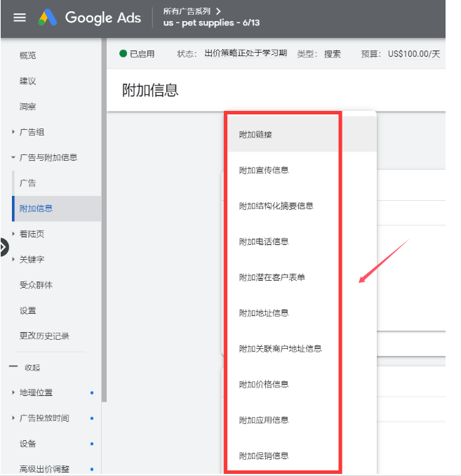
Task: Expand the collapsed side panel arrow
Action: pos(4,246)
